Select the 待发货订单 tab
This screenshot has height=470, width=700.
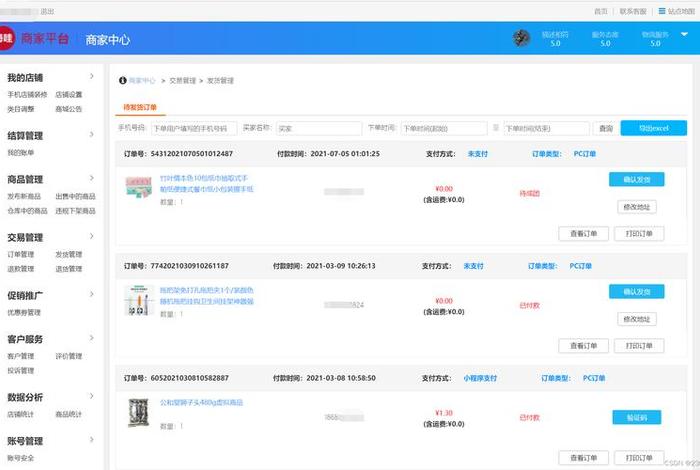coord(140,107)
